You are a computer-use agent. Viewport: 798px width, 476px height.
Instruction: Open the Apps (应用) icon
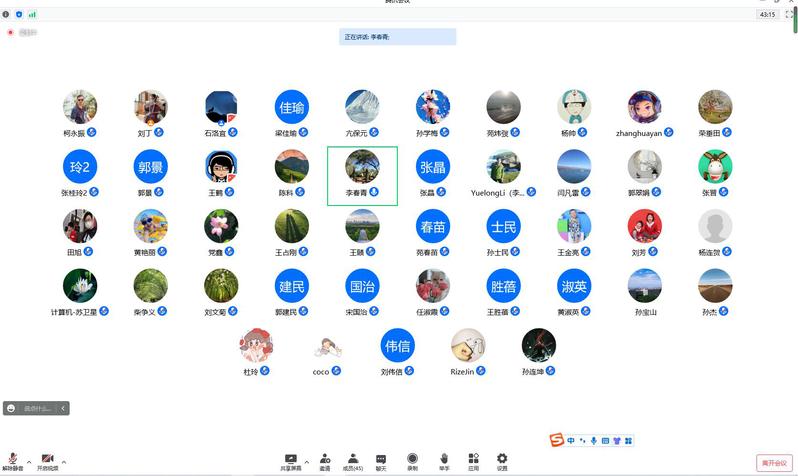tap(473, 459)
